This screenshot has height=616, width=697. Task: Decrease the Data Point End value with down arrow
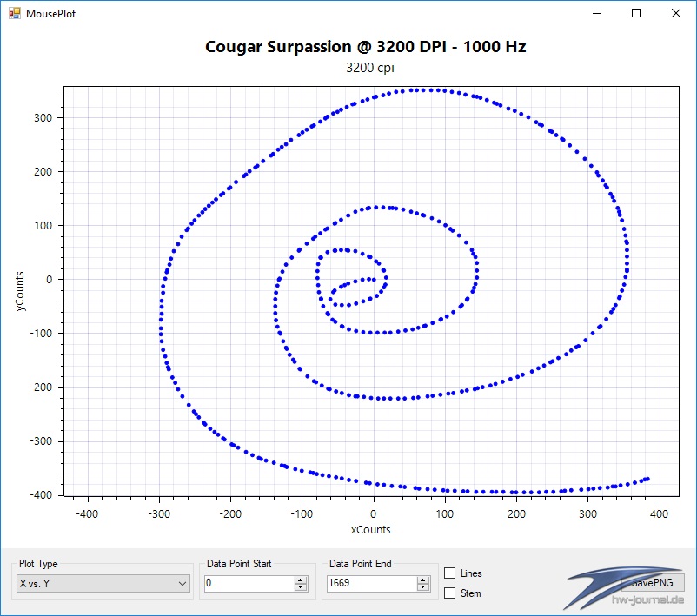click(x=423, y=587)
